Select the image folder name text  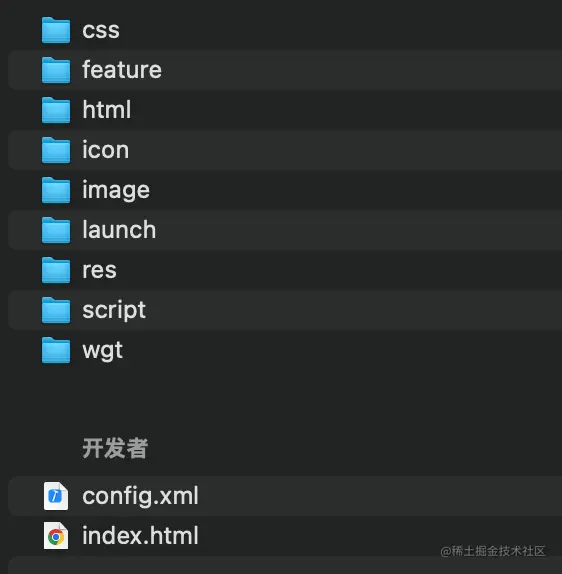point(116,190)
